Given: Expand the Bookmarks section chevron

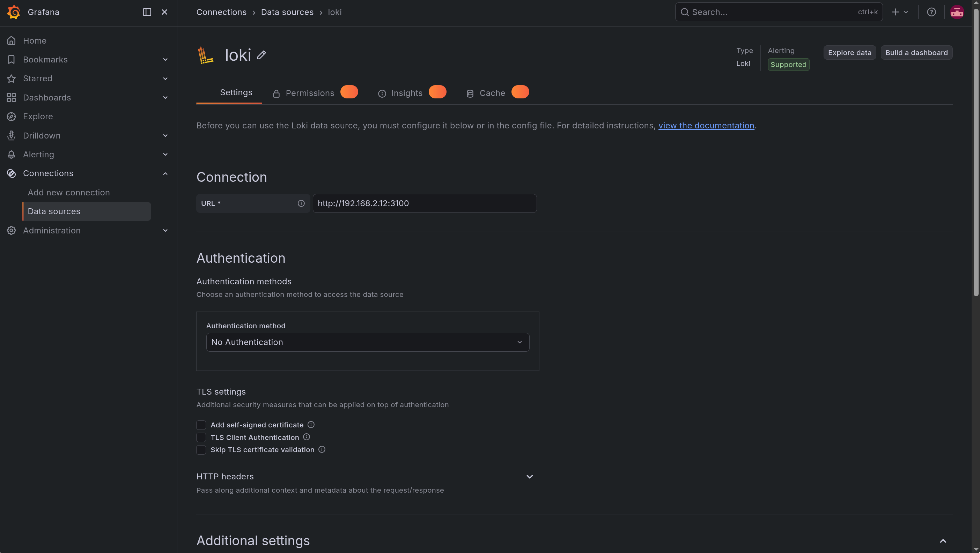Looking at the screenshot, I should pyautogui.click(x=165, y=60).
